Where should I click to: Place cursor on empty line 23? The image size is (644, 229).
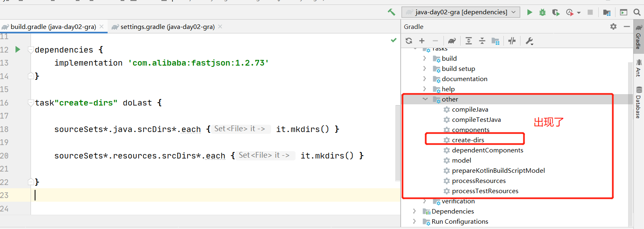[x=216, y=195]
